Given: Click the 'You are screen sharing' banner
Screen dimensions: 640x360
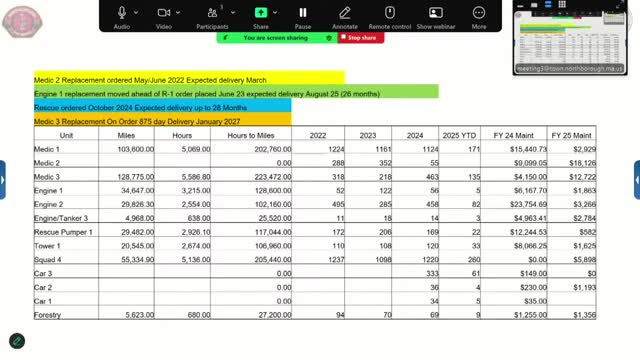Looking at the screenshot, I should tap(276, 38).
